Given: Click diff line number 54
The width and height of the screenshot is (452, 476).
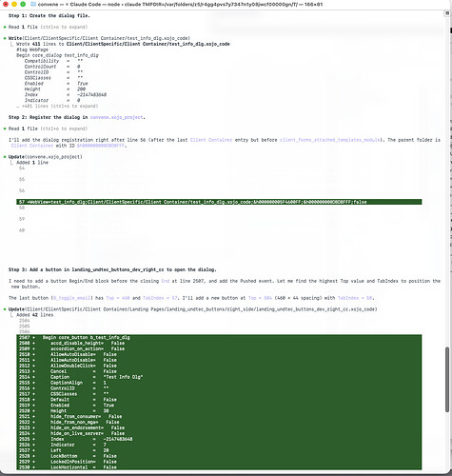Looking at the screenshot, I should point(22,169).
